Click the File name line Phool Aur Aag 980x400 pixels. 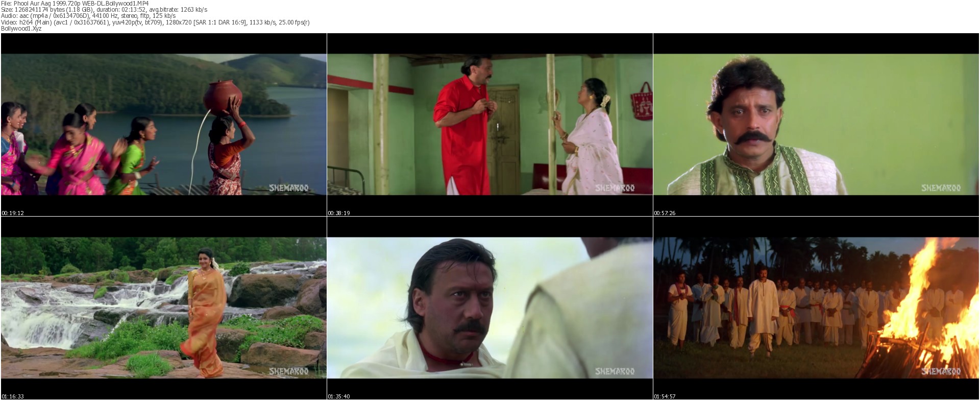pos(75,4)
